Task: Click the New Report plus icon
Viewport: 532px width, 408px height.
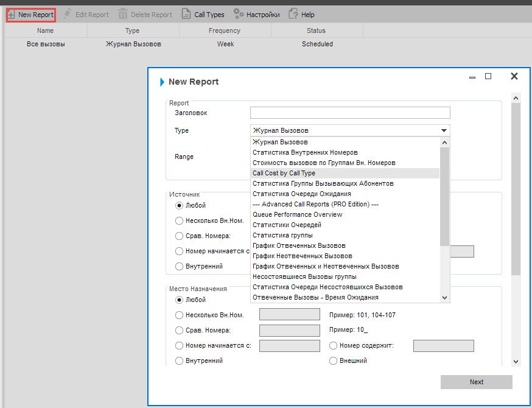Action: click(x=12, y=15)
